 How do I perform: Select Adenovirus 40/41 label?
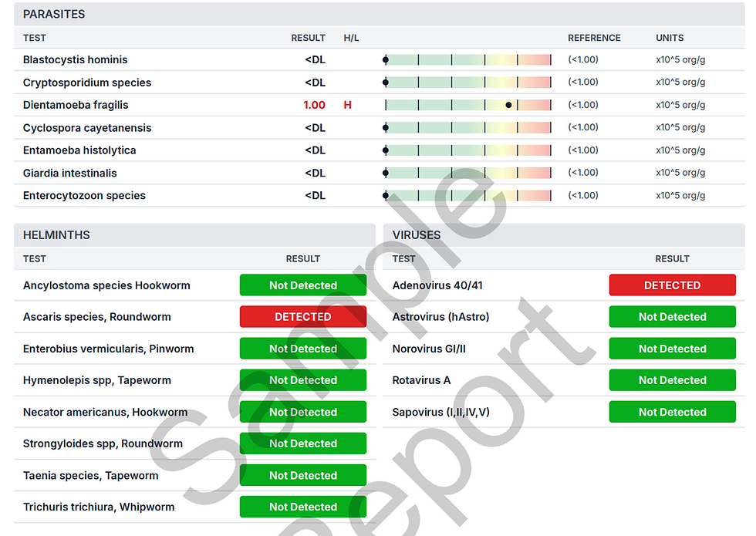437,285
